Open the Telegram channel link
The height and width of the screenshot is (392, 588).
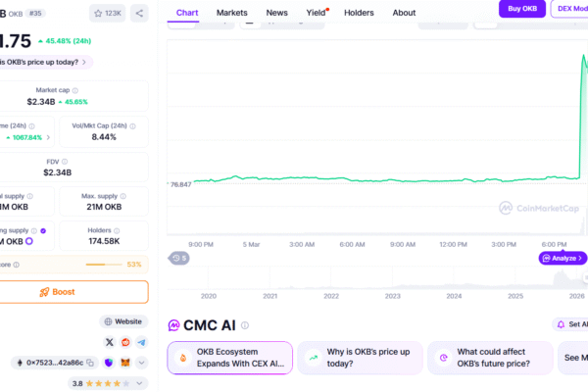(x=141, y=342)
